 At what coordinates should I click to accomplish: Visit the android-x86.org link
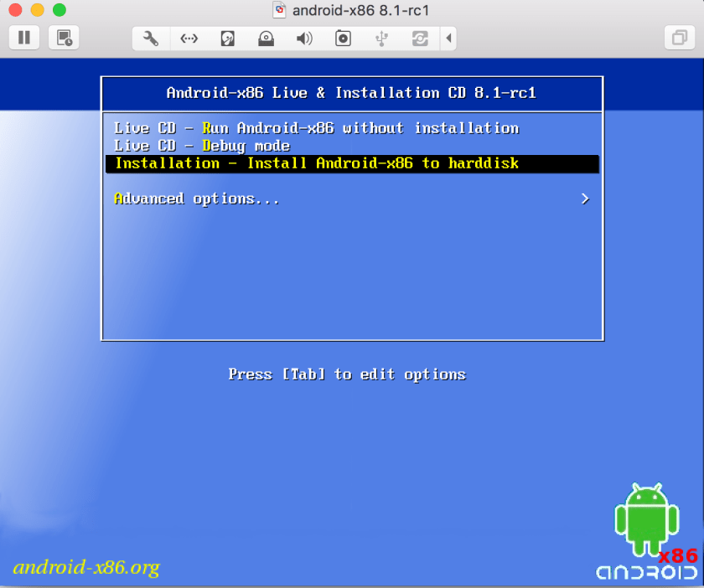[x=89, y=568]
